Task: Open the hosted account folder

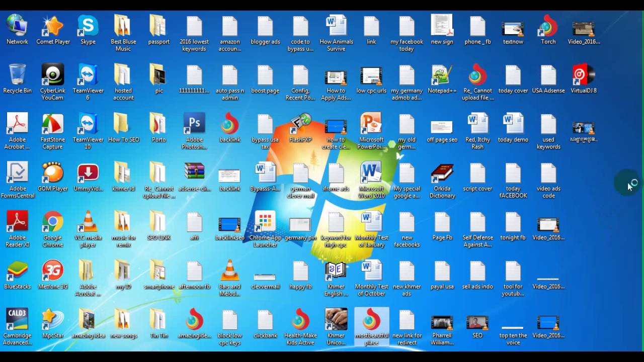Action: click(x=123, y=82)
